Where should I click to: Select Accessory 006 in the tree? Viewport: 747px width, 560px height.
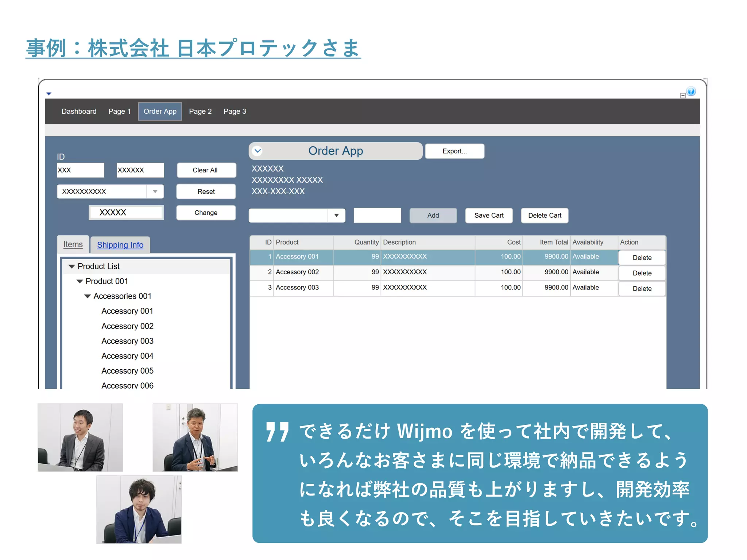click(127, 385)
